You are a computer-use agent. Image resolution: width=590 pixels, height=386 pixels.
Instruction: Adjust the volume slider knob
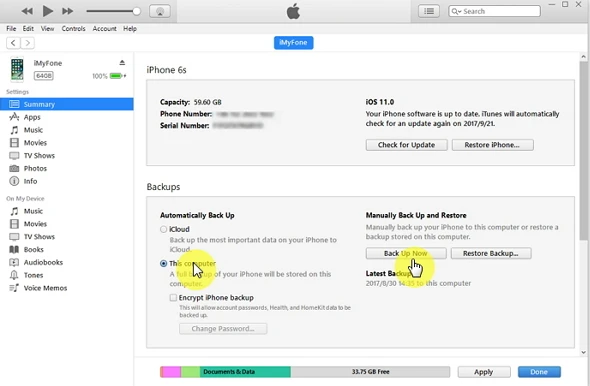137,11
